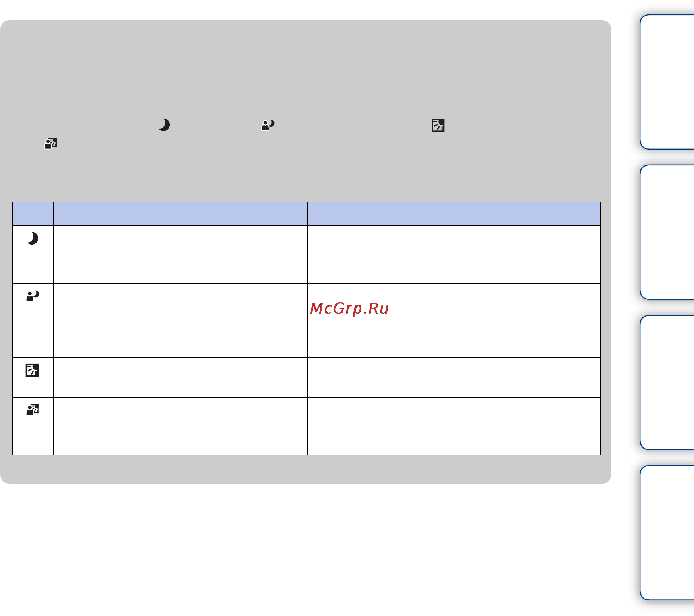Image resolution: width=694 pixels, height=616 pixels.
Task: Click the white cell right of the Twilight Portrait icon
Action: [180, 320]
